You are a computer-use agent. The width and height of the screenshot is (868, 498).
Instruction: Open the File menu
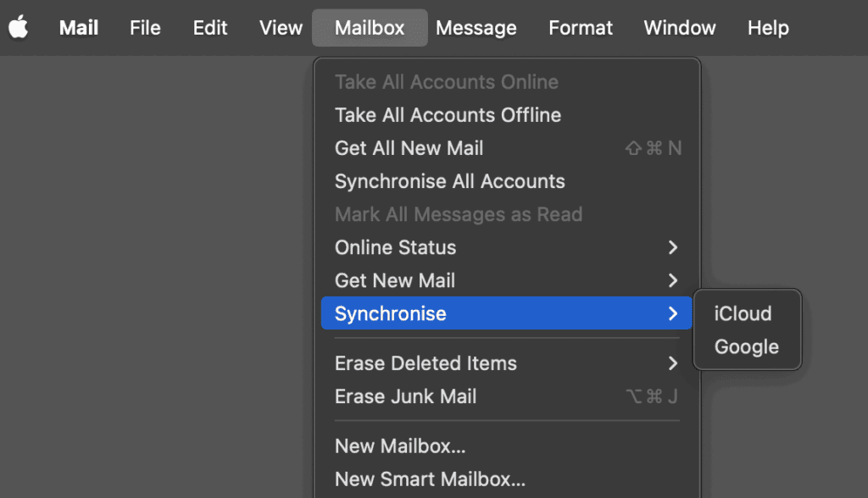click(144, 27)
